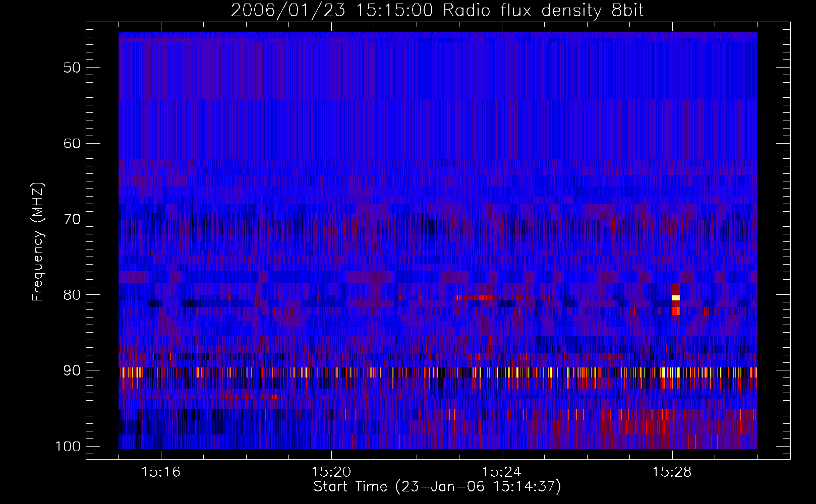Click the "Frequency (MHZ)" axis label

38,242
